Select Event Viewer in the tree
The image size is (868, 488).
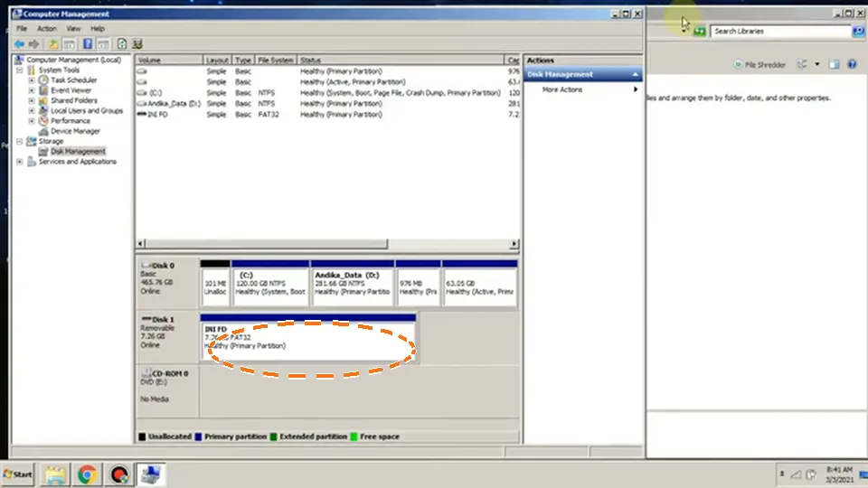[x=71, y=90]
